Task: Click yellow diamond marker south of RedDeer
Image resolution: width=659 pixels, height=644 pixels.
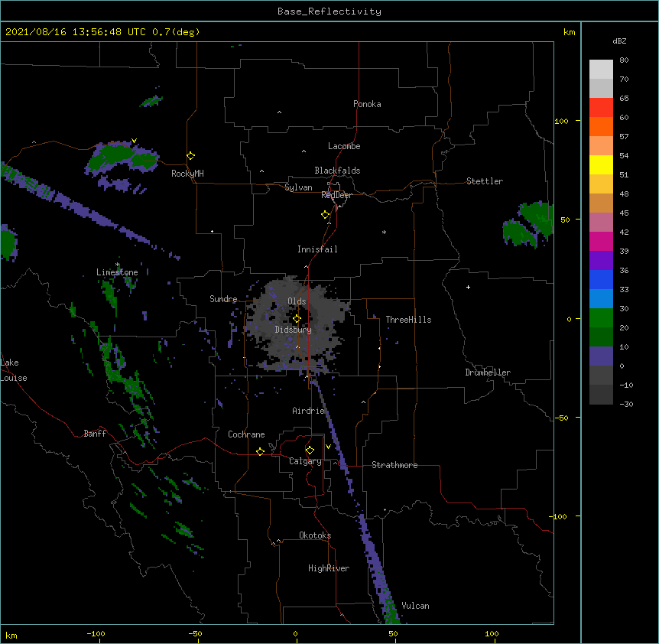Action: click(325, 215)
